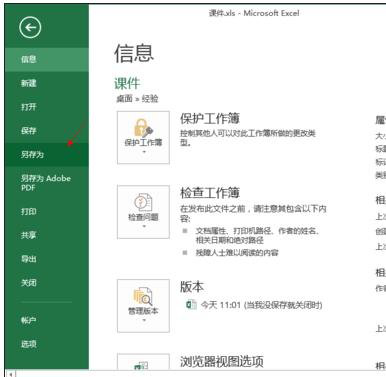Open the 信息 menu item
Viewport: 386px width, 377px height.
[x=47, y=59]
